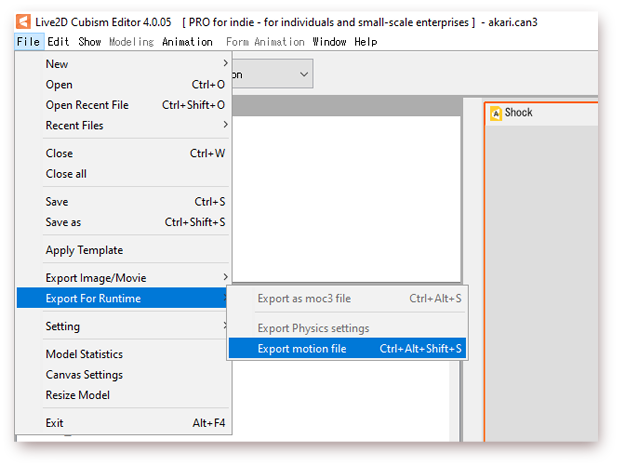Open the Help menu
The height and width of the screenshot is (463, 628).
(366, 42)
